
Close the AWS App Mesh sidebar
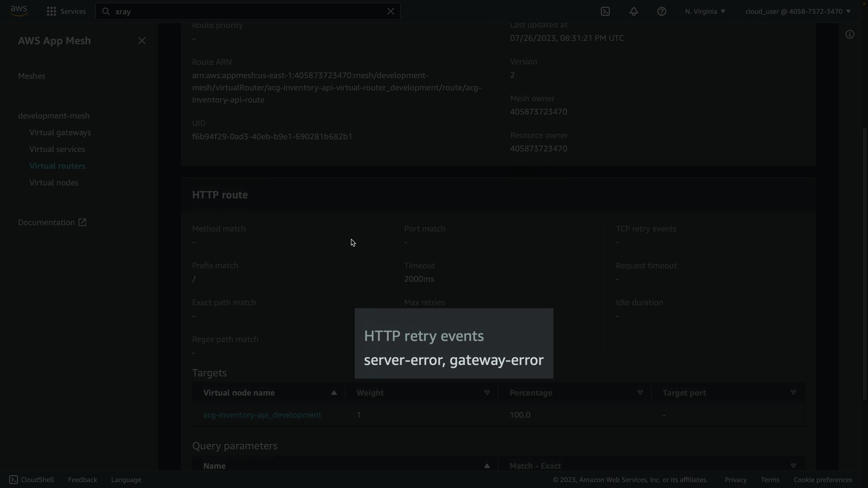pyautogui.click(x=142, y=41)
